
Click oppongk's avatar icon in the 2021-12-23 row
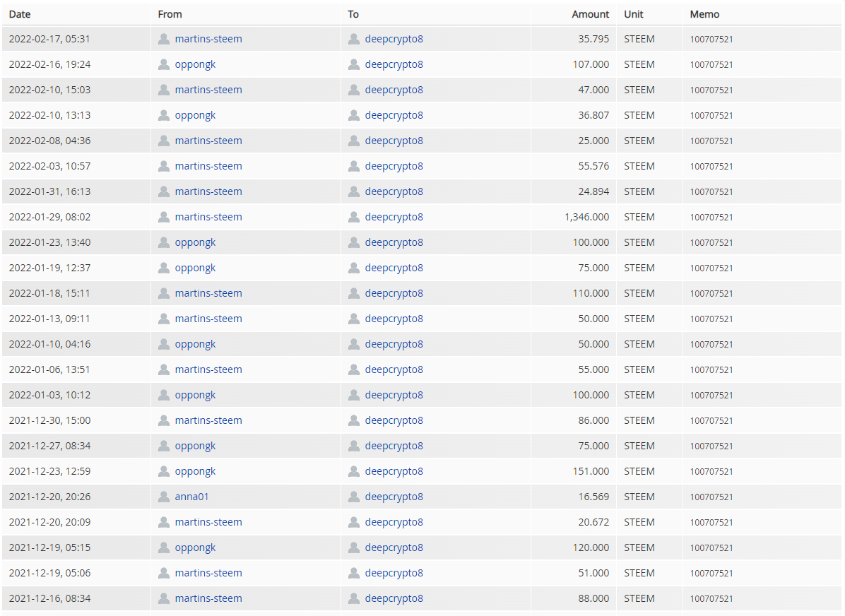point(164,471)
